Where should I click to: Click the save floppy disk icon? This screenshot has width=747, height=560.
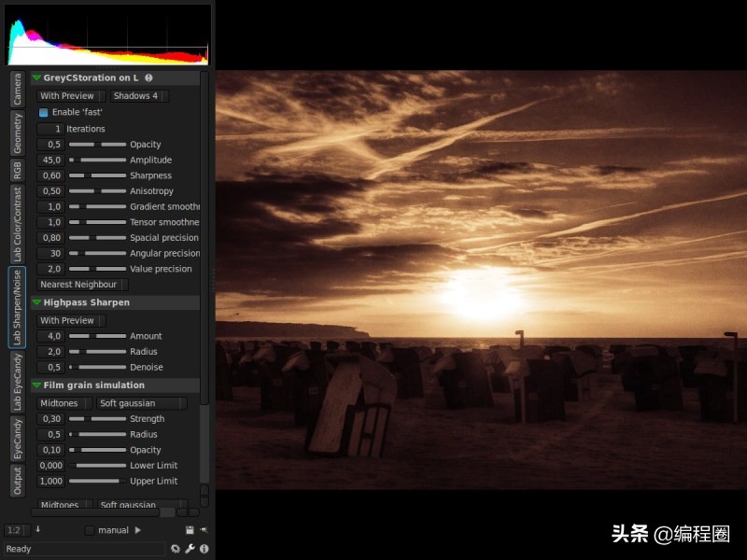coord(190,530)
